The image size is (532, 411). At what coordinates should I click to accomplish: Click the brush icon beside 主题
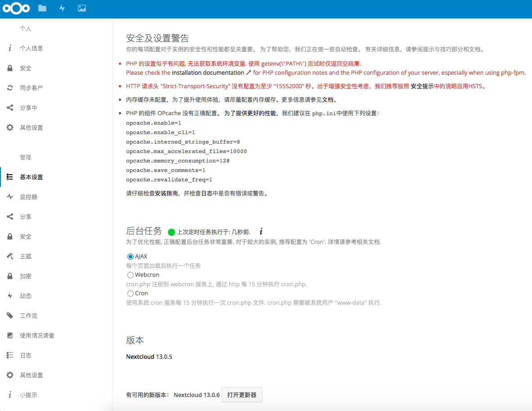click(x=10, y=256)
